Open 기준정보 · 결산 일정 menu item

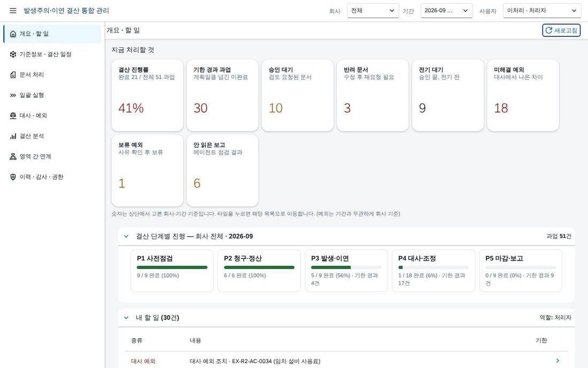click(52, 55)
